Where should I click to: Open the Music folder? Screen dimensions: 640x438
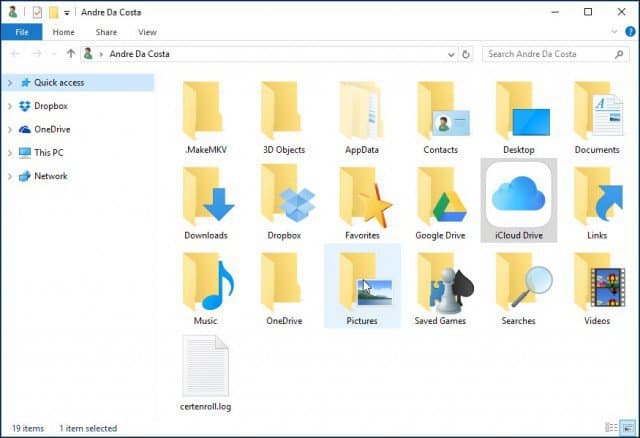tap(206, 289)
